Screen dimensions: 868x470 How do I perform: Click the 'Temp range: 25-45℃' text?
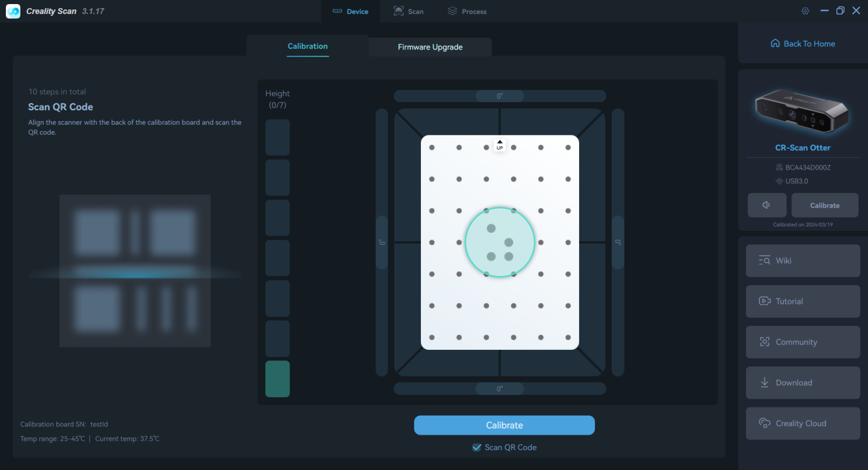53,439
